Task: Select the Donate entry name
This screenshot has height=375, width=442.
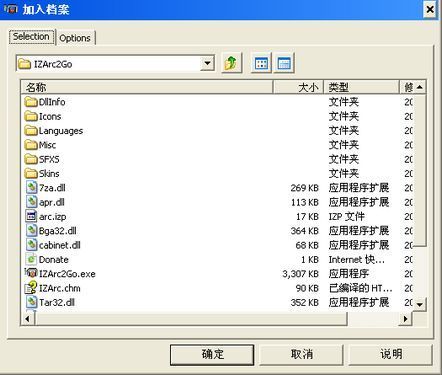Action: tap(54, 260)
